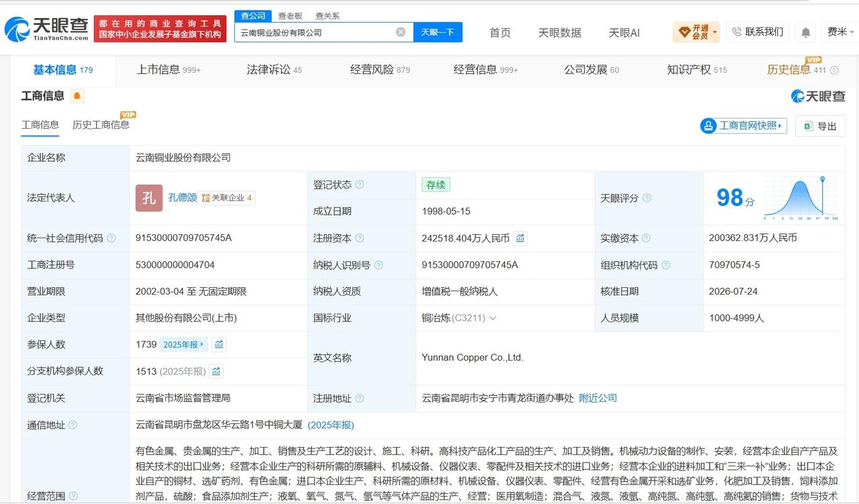
Task: Switch to the 工商信息 sub-tab
Action: pos(40,125)
